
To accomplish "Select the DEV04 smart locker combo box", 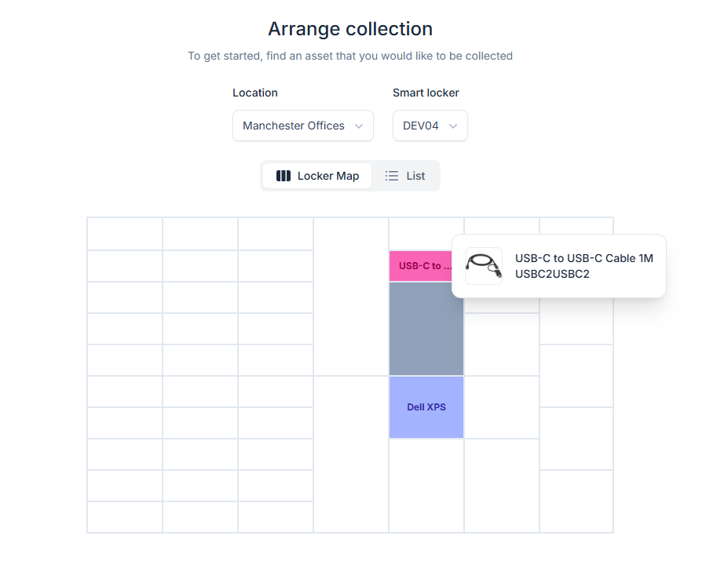I will click(430, 126).
